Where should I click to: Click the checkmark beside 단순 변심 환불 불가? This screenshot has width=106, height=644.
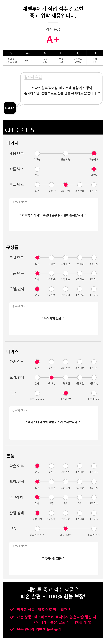click(11, 630)
